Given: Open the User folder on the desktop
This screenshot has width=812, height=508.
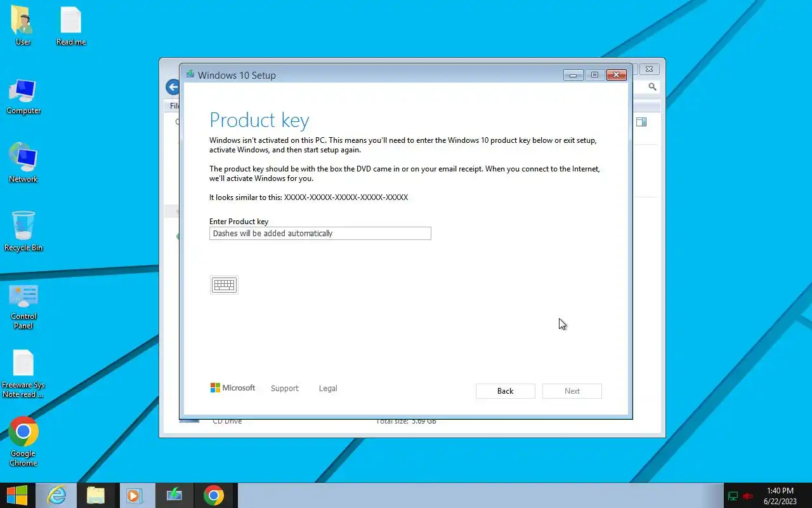Looking at the screenshot, I should pos(23,26).
